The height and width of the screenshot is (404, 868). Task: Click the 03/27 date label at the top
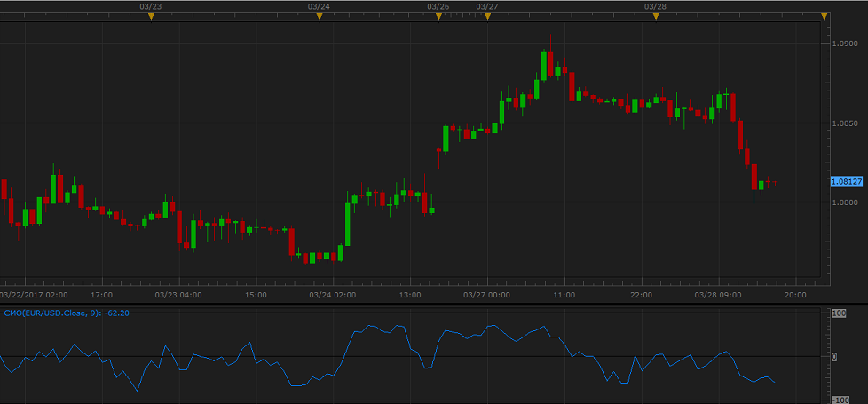pos(487,6)
